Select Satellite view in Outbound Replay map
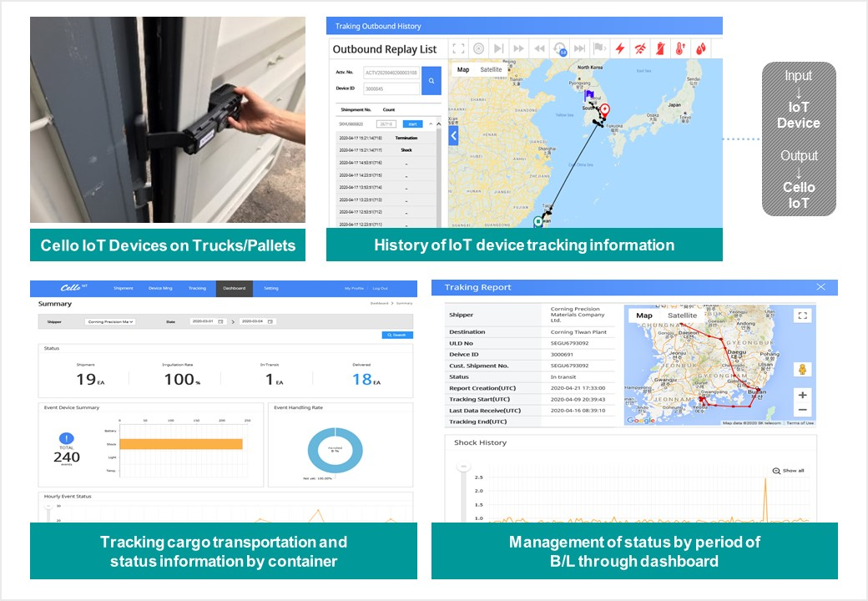868x601 pixels. tap(491, 70)
